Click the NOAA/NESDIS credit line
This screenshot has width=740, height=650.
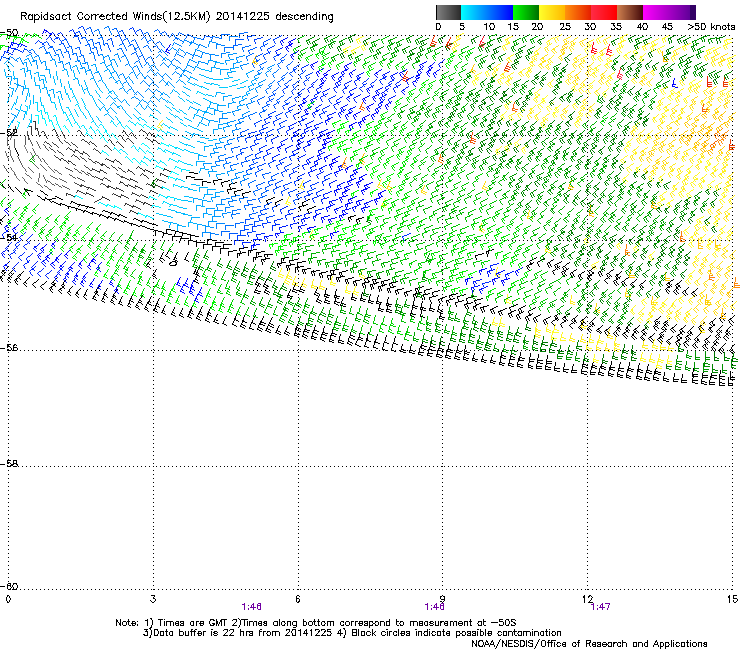click(x=589, y=644)
